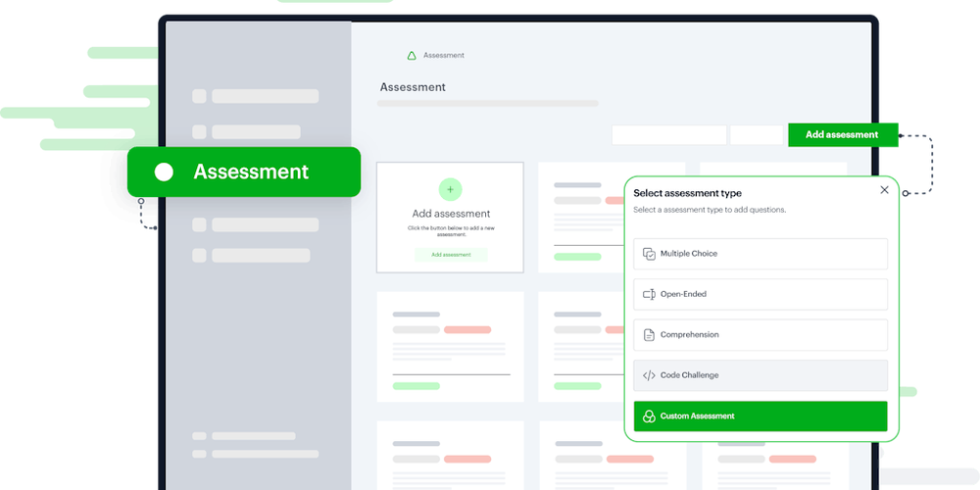This screenshot has width=980, height=490.
Task: Click the Comprehension document icon
Action: pos(650,335)
